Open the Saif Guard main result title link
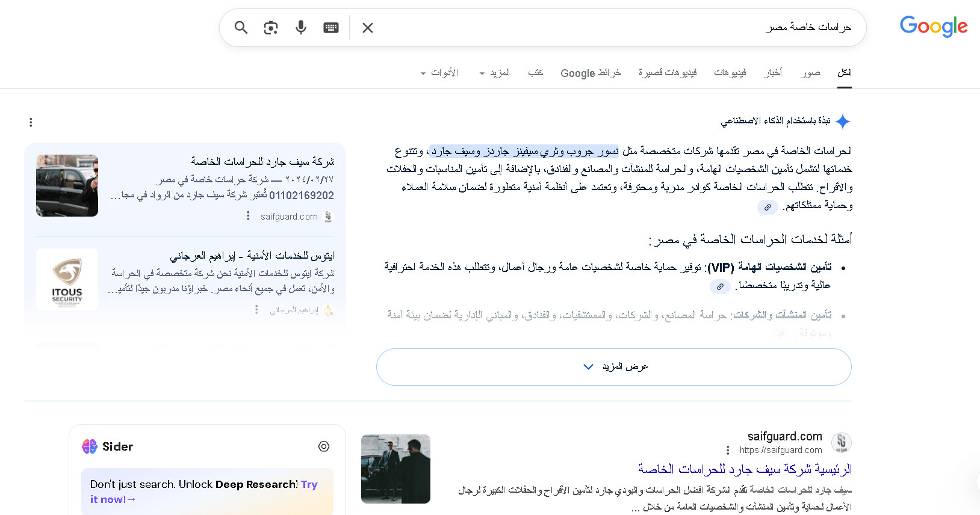980x515 pixels. click(745, 469)
